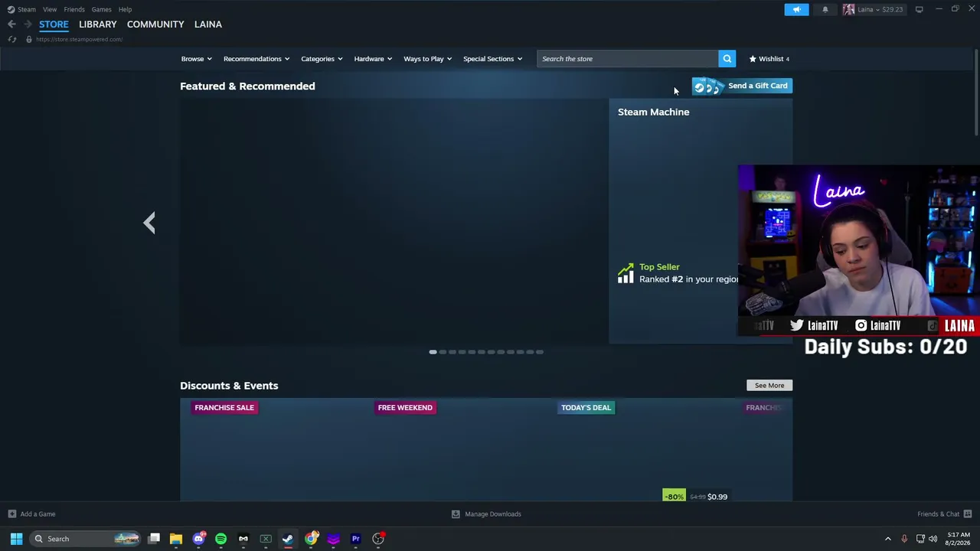The height and width of the screenshot is (551, 980).
Task: Expand the Recommendations dropdown
Action: [256, 59]
